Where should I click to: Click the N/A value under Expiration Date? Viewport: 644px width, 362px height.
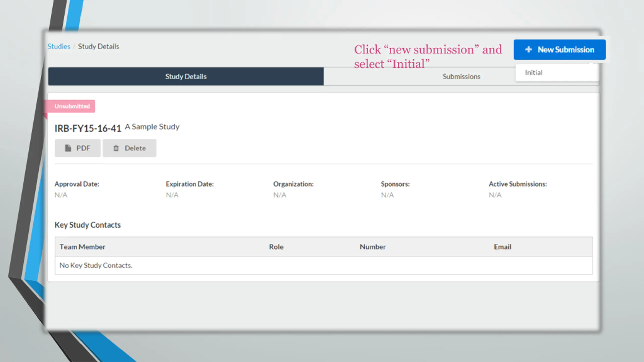pyautogui.click(x=172, y=195)
